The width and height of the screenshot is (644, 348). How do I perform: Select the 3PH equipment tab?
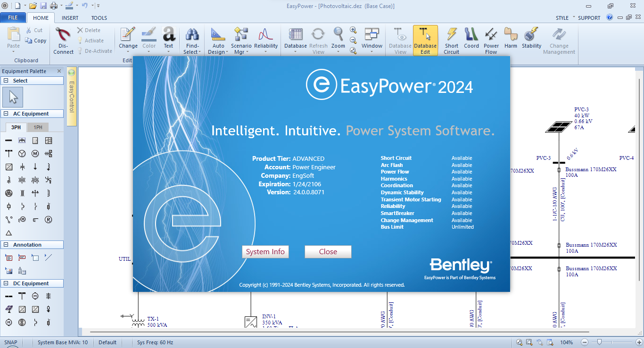coord(16,127)
